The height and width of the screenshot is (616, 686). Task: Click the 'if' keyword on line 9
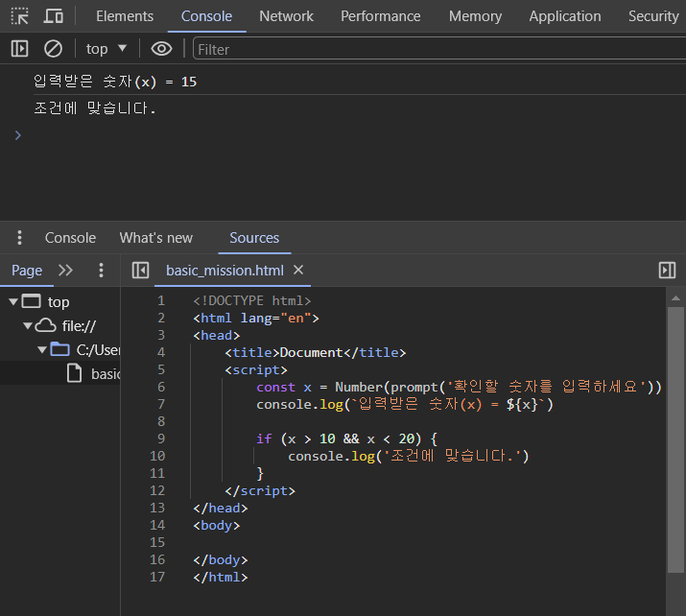(x=264, y=438)
